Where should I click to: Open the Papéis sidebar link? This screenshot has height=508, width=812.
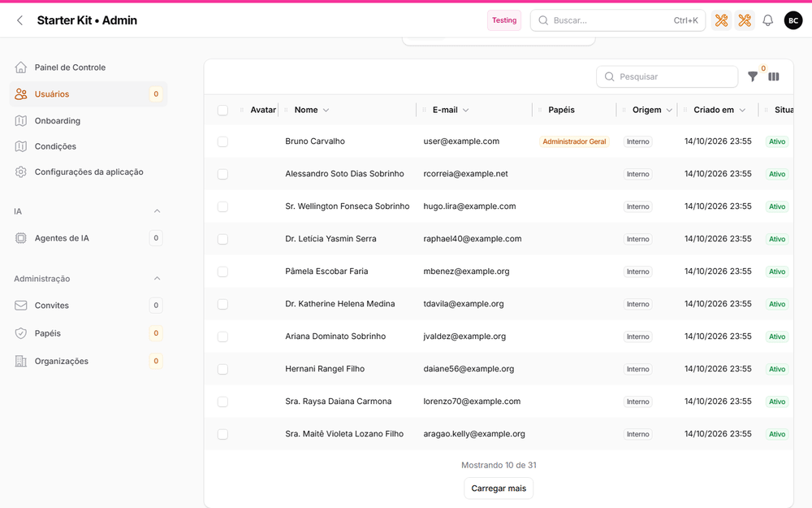pos(89,333)
